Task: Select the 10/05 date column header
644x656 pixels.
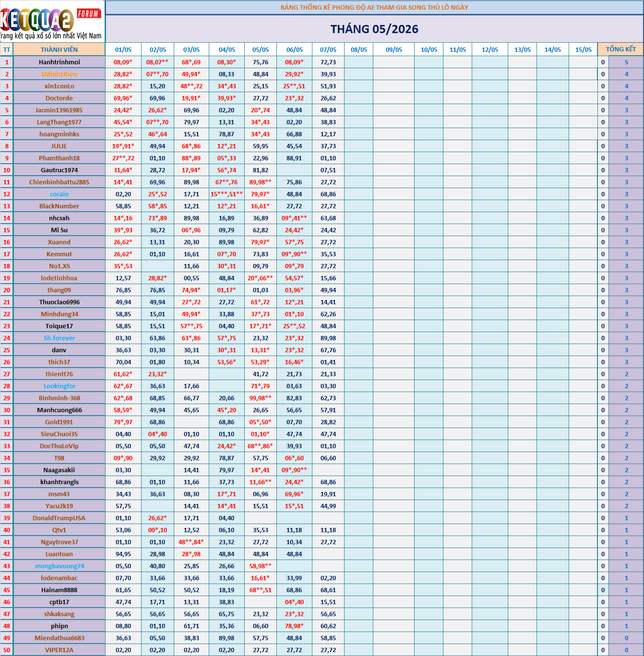Action: tap(429, 49)
